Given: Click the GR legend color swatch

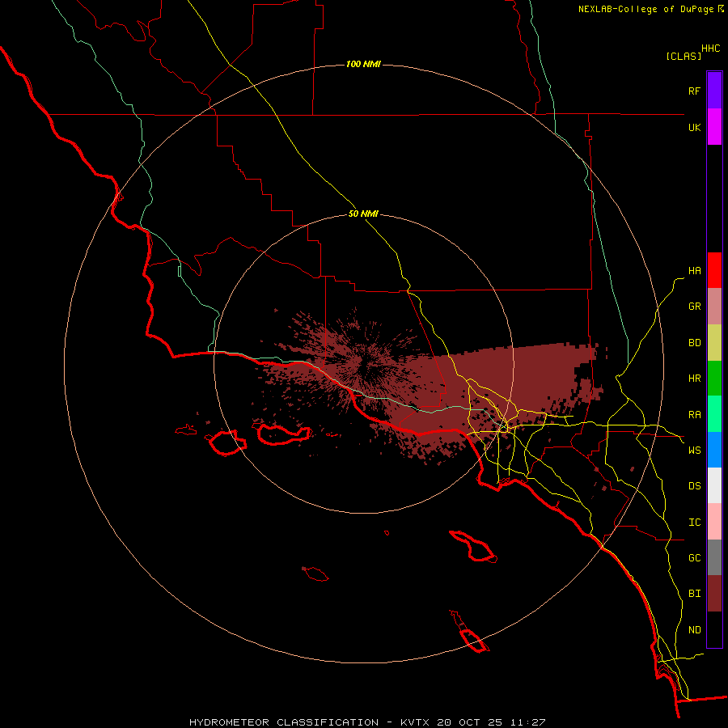Looking at the screenshot, I should (714, 307).
